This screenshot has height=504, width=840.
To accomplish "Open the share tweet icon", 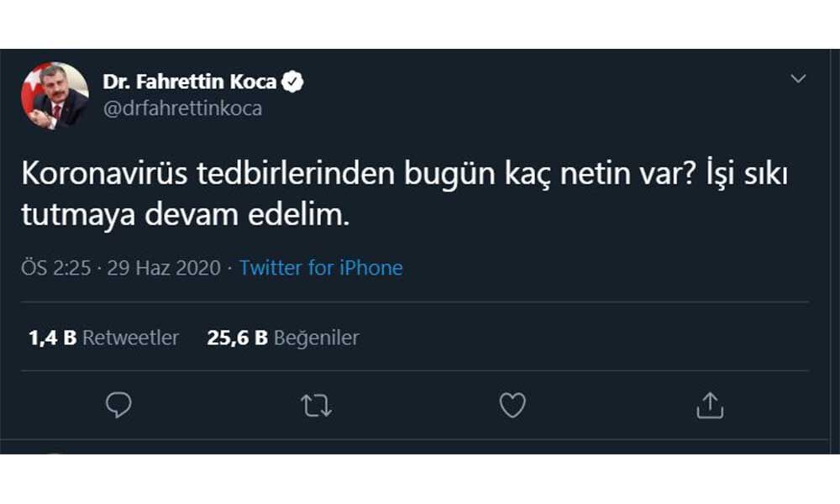I will tap(710, 406).
